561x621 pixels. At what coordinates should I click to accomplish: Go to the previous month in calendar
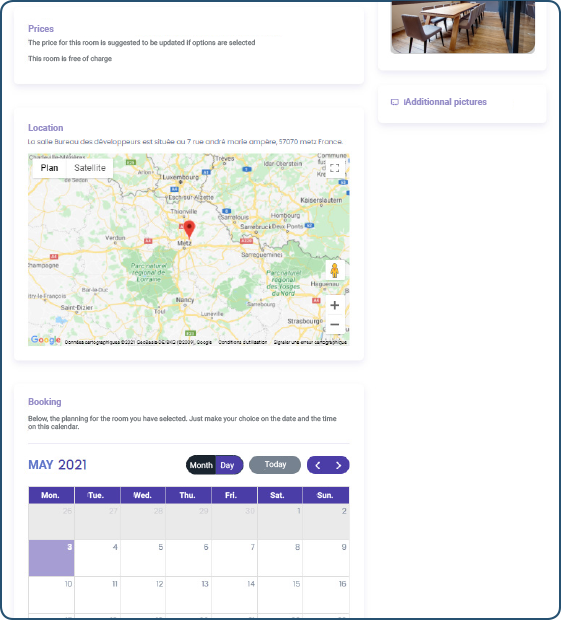318,465
